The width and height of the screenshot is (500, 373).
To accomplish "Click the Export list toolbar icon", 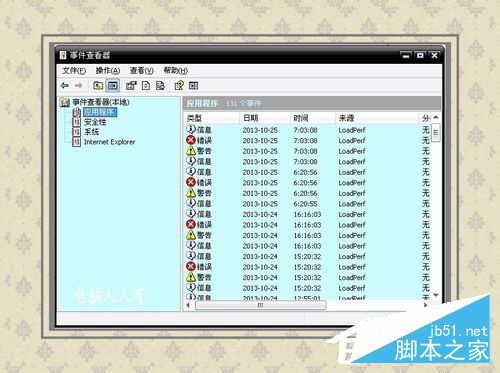I will tap(160, 86).
